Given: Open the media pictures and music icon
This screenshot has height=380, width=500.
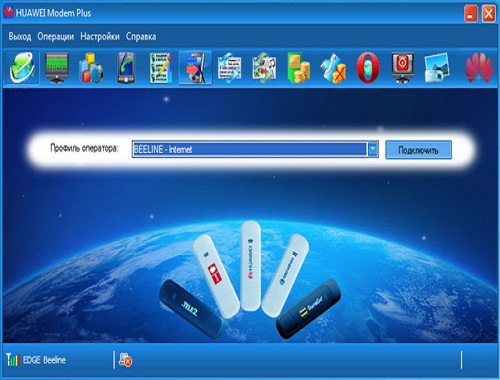Looking at the screenshot, I should tap(264, 68).
